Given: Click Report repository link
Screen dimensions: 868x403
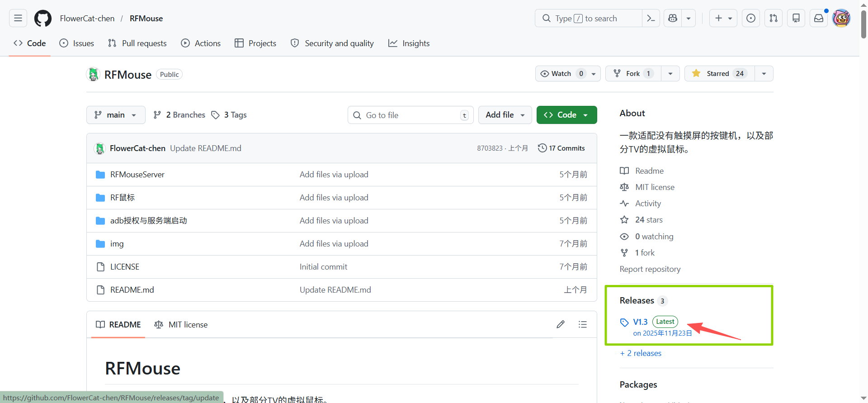Looking at the screenshot, I should point(650,269).
